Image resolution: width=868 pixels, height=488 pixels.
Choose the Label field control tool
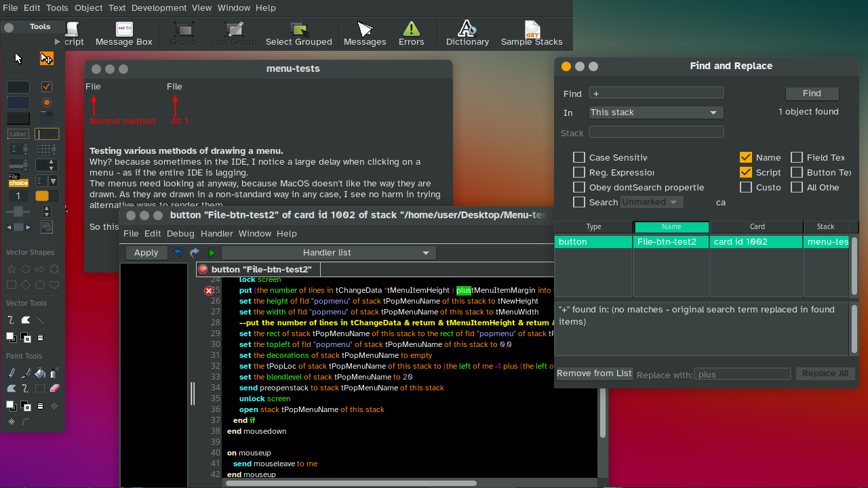(x=18, y=134)
